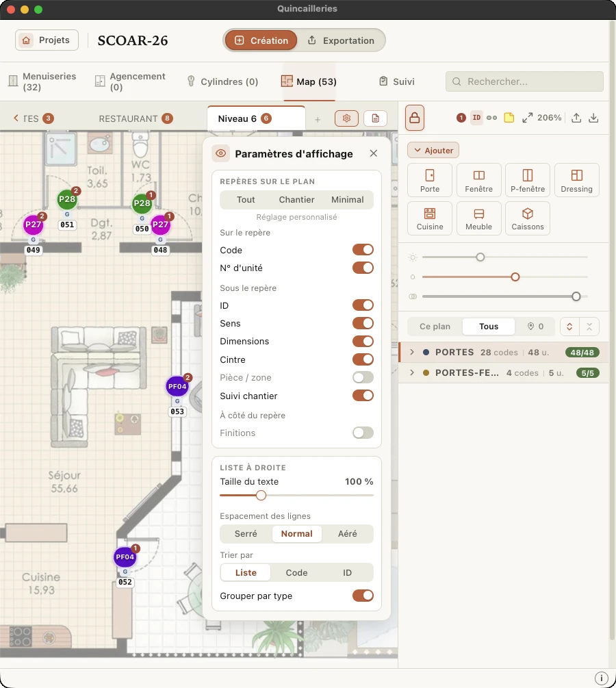Select the P27 marker numbered 048
The width and height of the screenshot is (616, 688).
coord(161,225)
